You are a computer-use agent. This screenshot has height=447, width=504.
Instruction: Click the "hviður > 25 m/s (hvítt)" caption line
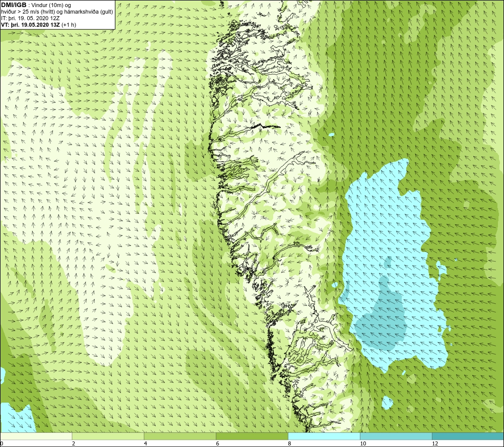pos(57,12)
